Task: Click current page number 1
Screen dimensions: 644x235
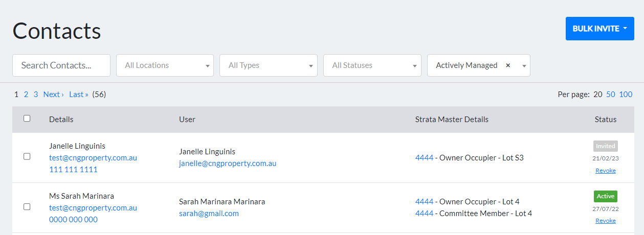Action: [16, 95]
